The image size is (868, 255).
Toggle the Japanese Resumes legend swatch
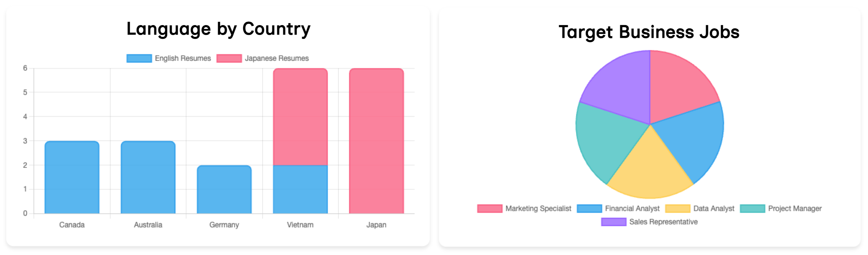[x=229, y=58]
